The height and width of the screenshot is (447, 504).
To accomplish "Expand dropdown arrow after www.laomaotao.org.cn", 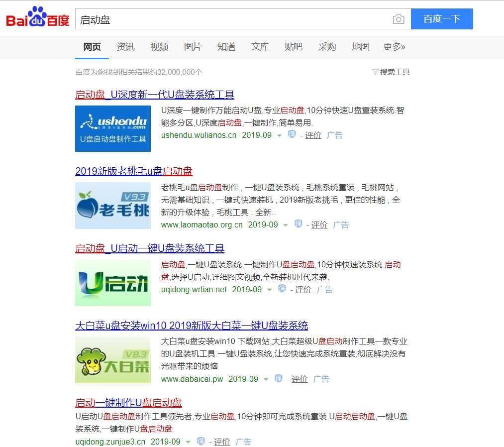I will click(x=286, y=225).
